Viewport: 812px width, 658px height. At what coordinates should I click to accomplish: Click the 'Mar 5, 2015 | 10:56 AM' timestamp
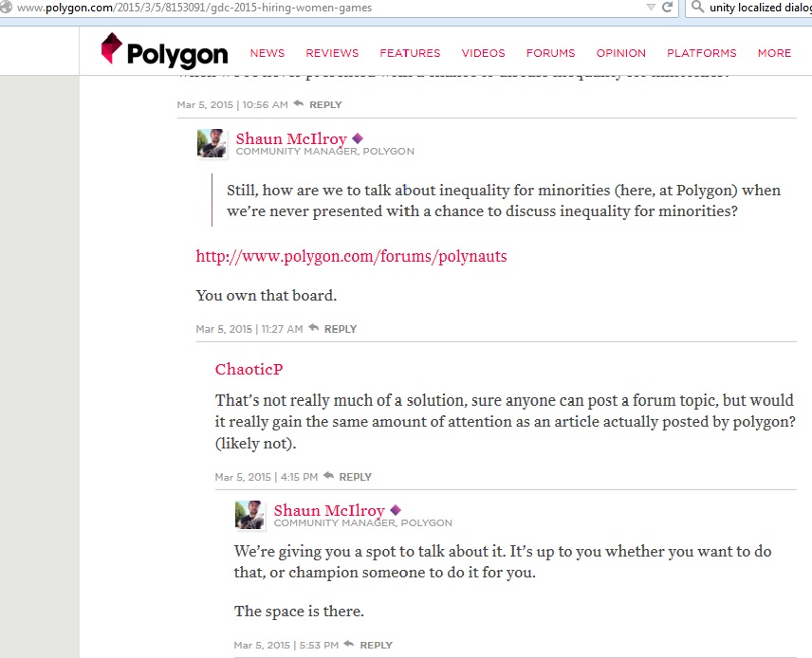click(232, 104)
